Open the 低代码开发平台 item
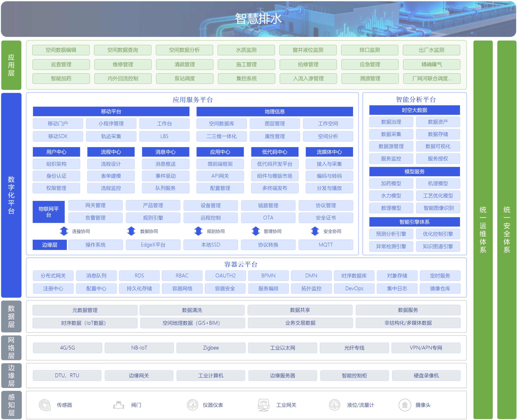The width and height of the screenshot is (518, 420). 275,164
